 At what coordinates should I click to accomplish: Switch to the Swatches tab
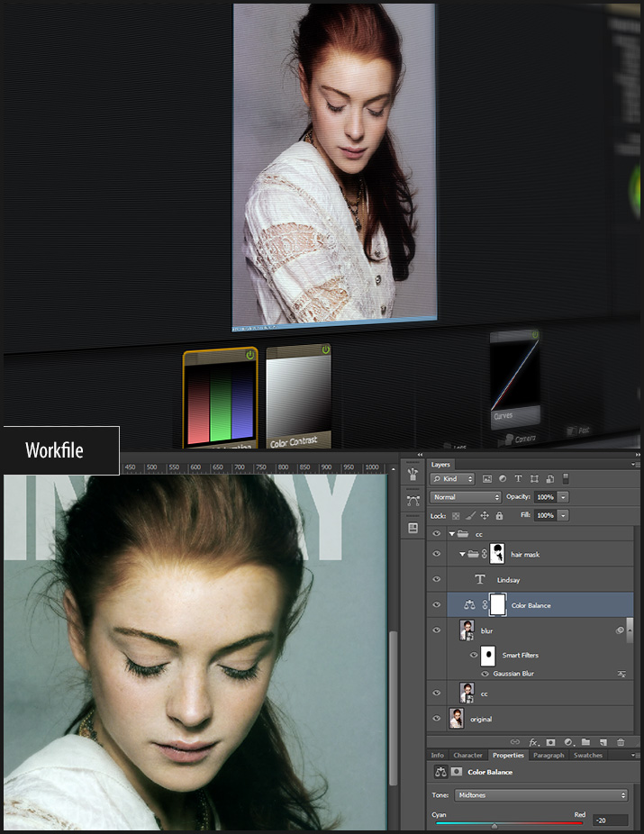tap(588, 756)
